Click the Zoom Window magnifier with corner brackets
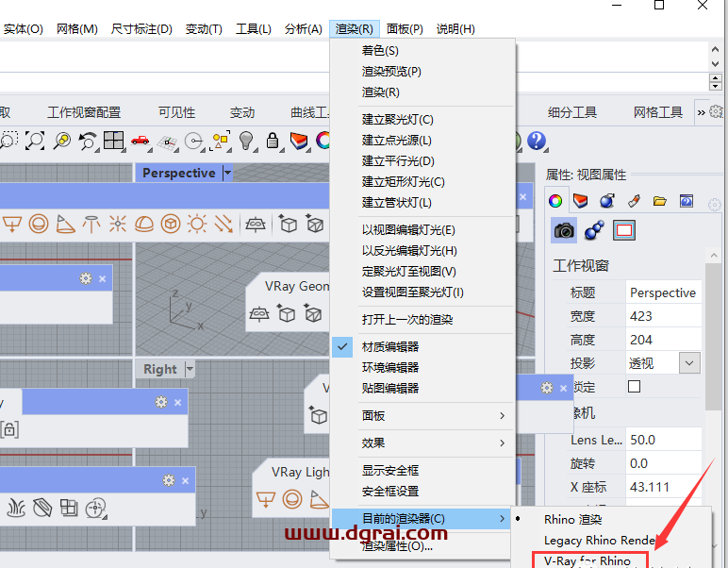This screenshot has height=568, width=728. 35,141
